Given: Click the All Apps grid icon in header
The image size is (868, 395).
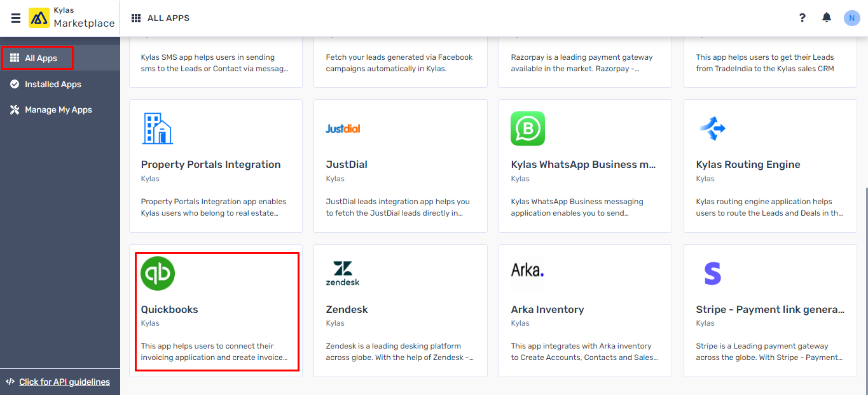Looking at the screenshot, I should click(x=136, y=18).
